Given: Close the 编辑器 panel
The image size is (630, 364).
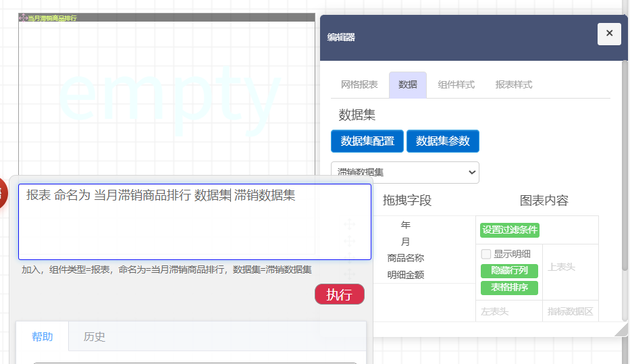Looking at the screenshot, I should [x=609, y=34].
